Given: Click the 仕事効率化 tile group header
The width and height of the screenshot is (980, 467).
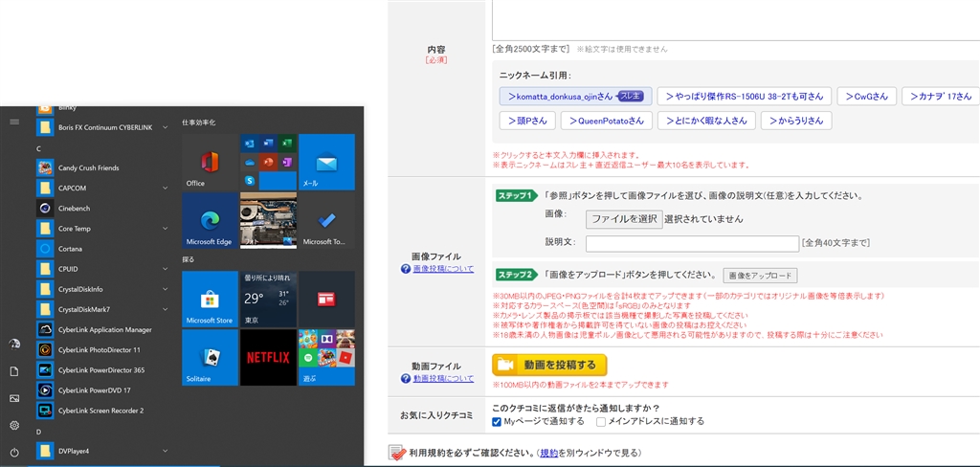Looking at the screenshot, I should click(x=199, y=122).
